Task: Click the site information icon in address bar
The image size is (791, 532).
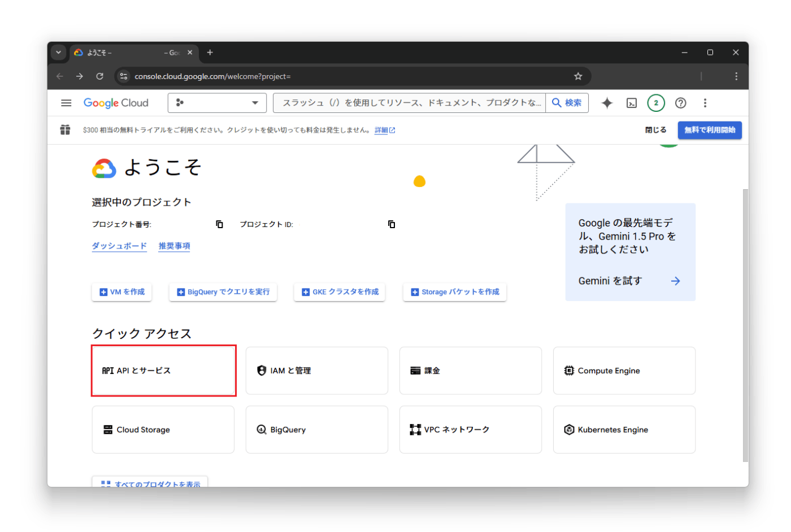Action: [x=124, y=76]
